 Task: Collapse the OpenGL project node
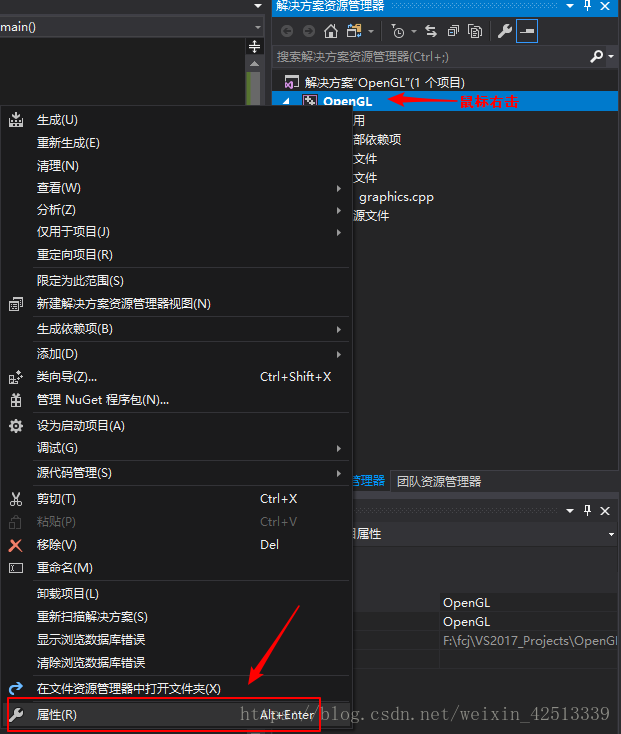(x=287, y=101)
